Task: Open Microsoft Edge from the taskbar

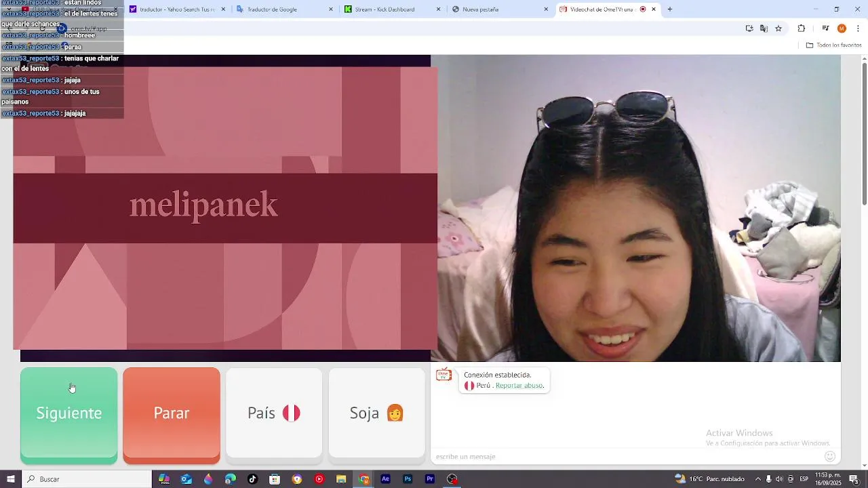Action: point(231,479)
